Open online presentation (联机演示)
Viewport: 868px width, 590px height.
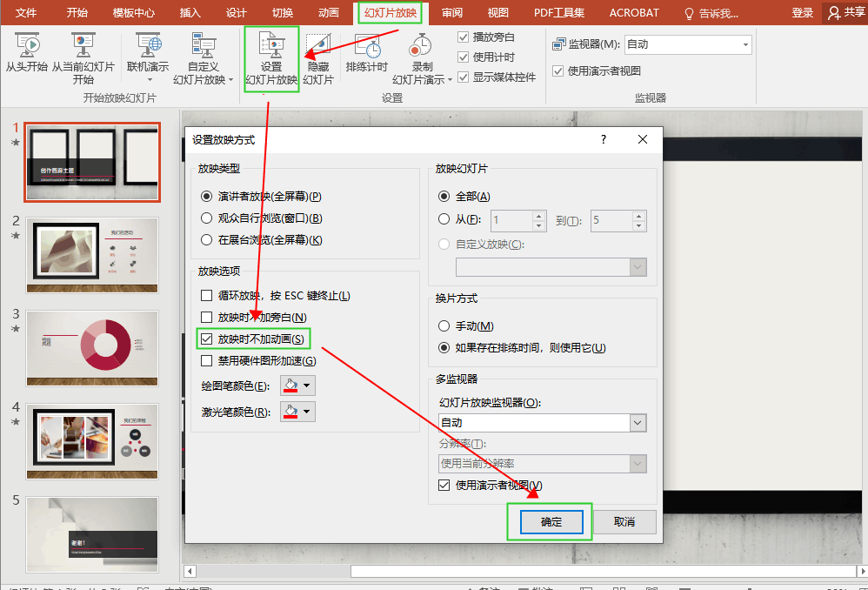[148, 58]
